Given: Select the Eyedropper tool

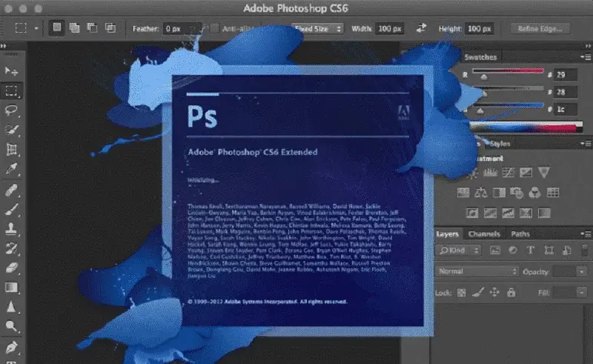Looking at the screenshot, I should (x=12, y=170).
